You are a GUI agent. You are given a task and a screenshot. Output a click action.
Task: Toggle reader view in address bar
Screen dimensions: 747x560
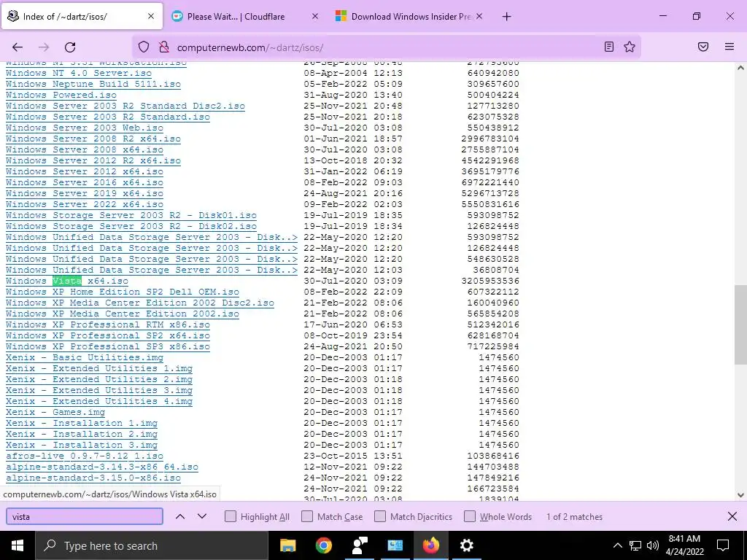(x=609, y=47)
